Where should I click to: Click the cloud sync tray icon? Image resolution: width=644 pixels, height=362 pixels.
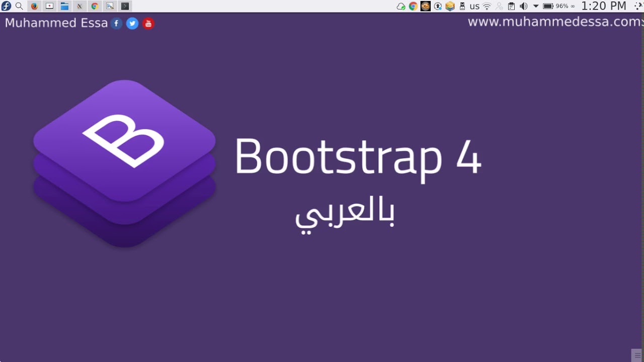(401, 6)
